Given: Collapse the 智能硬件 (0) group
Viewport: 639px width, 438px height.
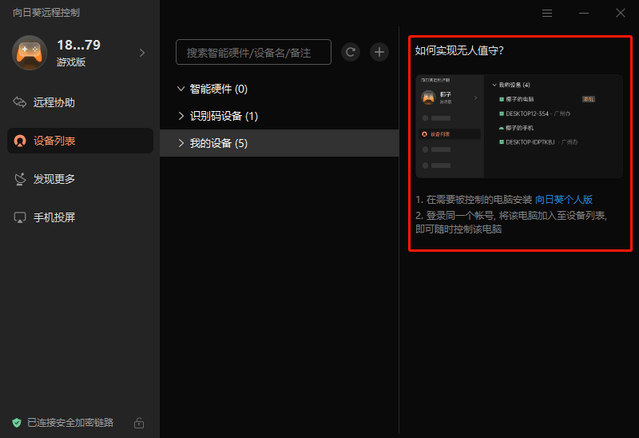Looking at the screenshot, I should [x=180, y=89].
